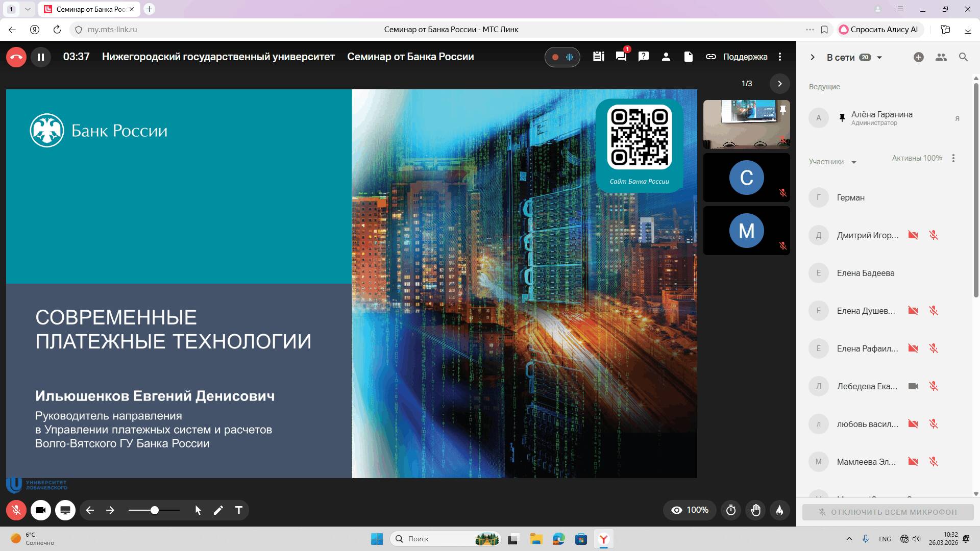This screenshot has width=980, height=551.
Task: Adjust the pen thickness slider
Action: coord(154,510)
